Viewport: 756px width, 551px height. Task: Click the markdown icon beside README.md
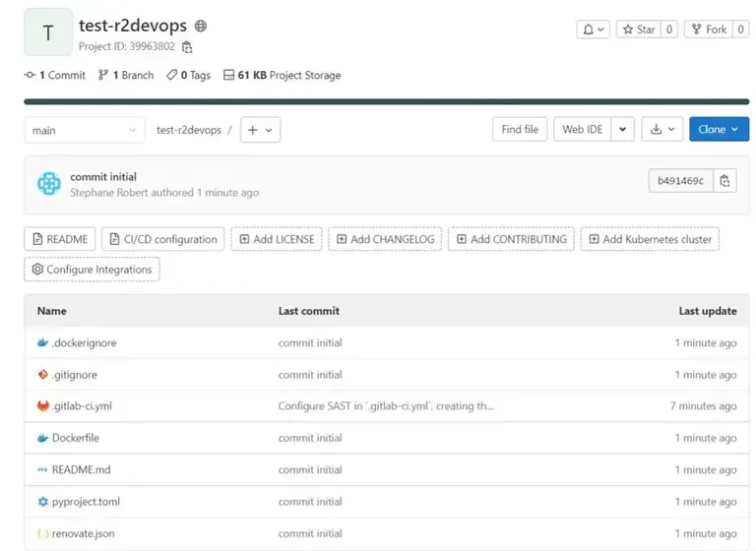(x=43, y=470)
